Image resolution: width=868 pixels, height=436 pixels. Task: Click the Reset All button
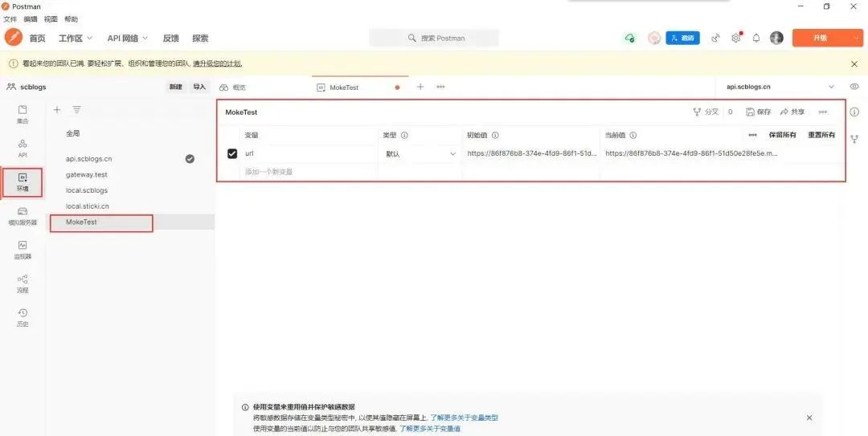click(821, 135)
